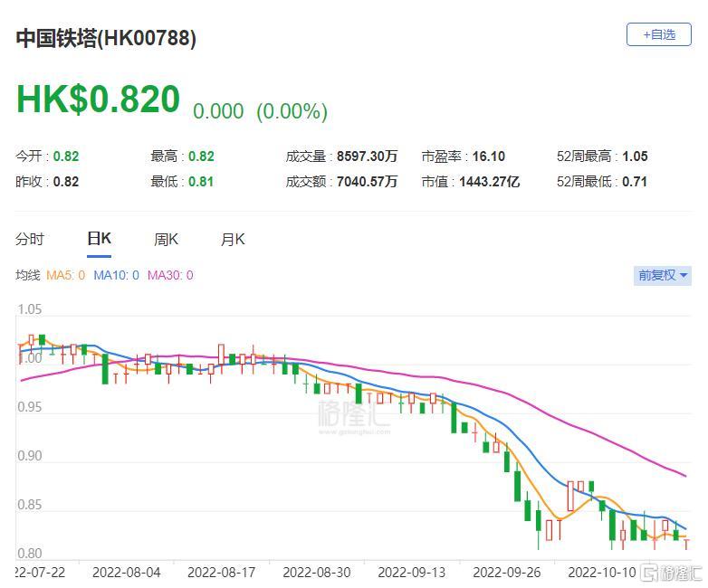Click the MA10 indicator label
The image size is (708, 588).
tap(116, 275)
